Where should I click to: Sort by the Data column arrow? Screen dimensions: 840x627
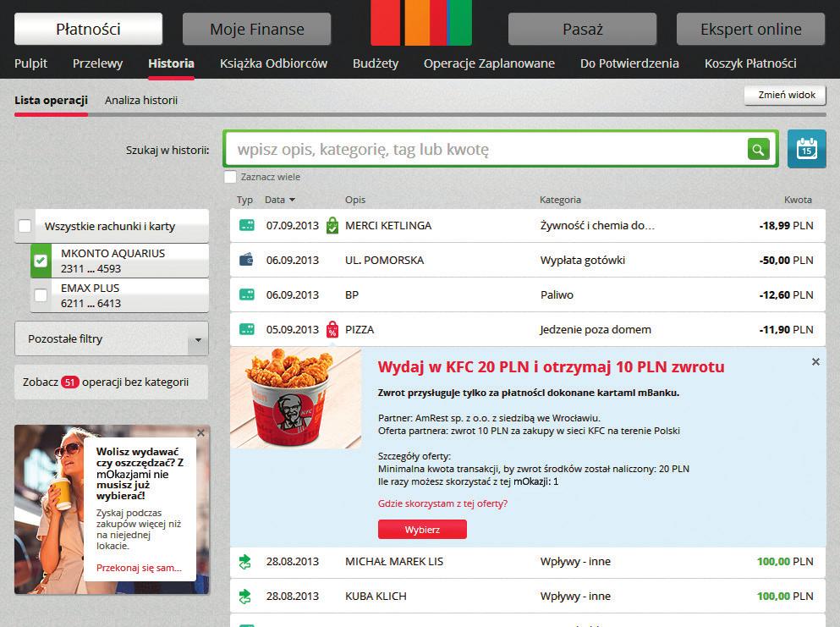292,200
